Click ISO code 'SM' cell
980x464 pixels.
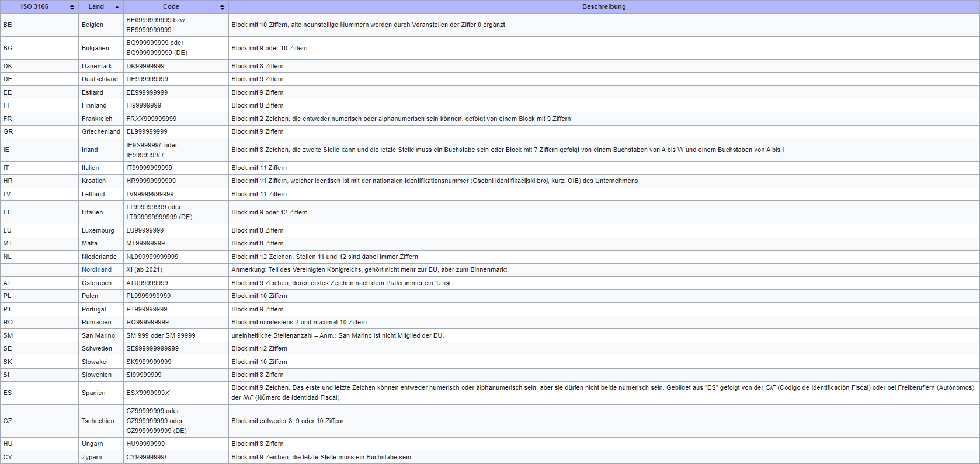click(39, 335)
